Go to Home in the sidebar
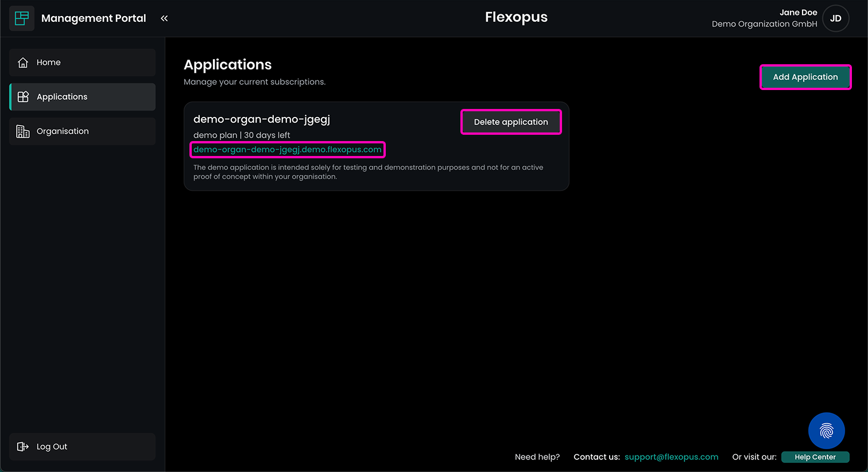This screenshot has width=868, height=472. click(x=49, y=63)
